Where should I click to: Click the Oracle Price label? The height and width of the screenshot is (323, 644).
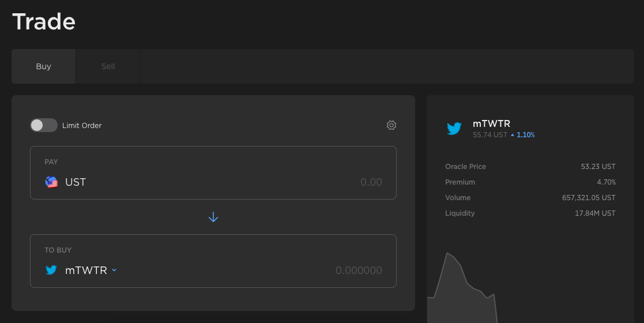coord(465,167)
